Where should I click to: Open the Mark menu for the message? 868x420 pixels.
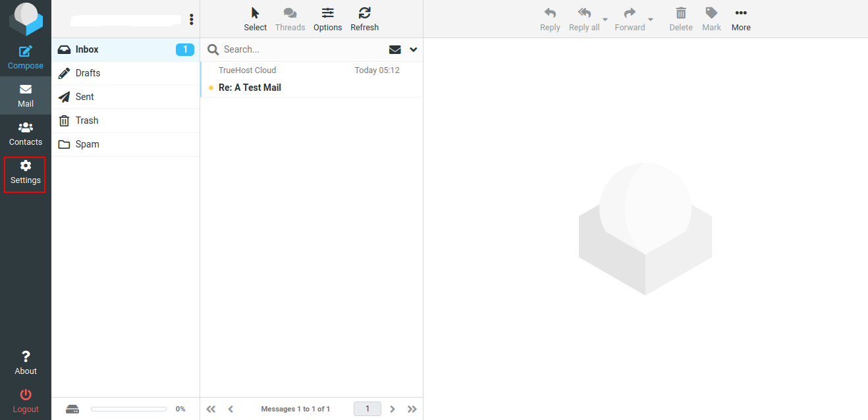(x=711, y=18)
